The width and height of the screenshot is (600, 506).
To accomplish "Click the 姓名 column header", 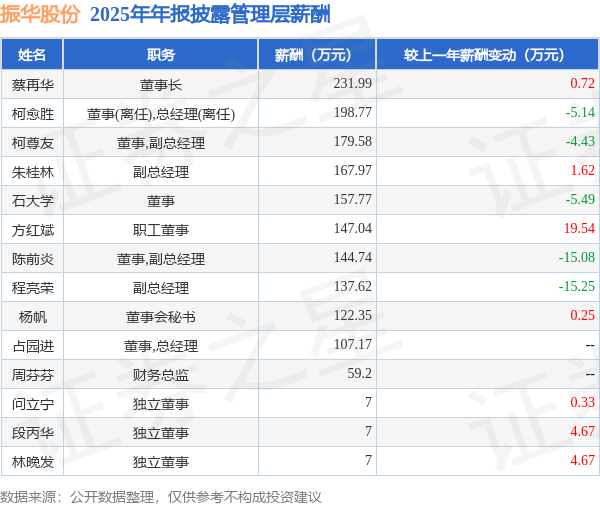I will coord(32,55).
